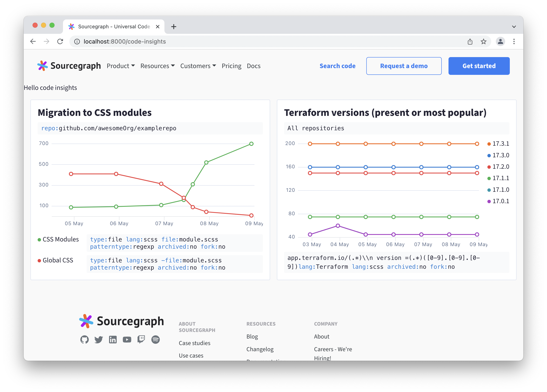Open the Pricing nav link

click(231, 66)
